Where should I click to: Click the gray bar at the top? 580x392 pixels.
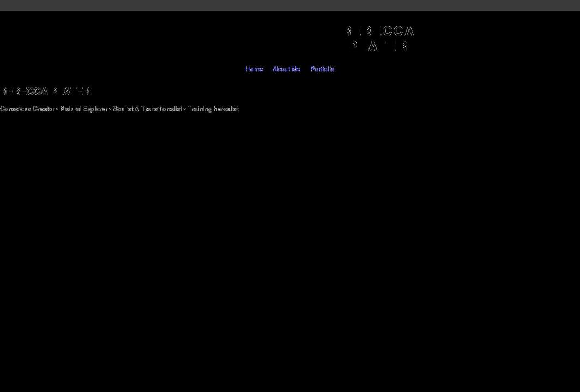(290, 5)
